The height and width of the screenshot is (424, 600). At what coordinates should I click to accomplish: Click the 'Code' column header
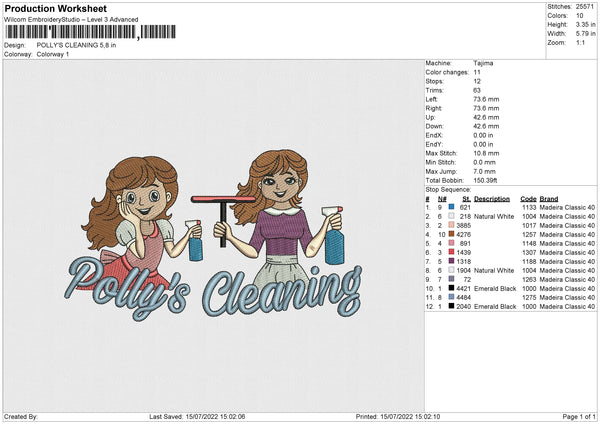click(528, 199)
